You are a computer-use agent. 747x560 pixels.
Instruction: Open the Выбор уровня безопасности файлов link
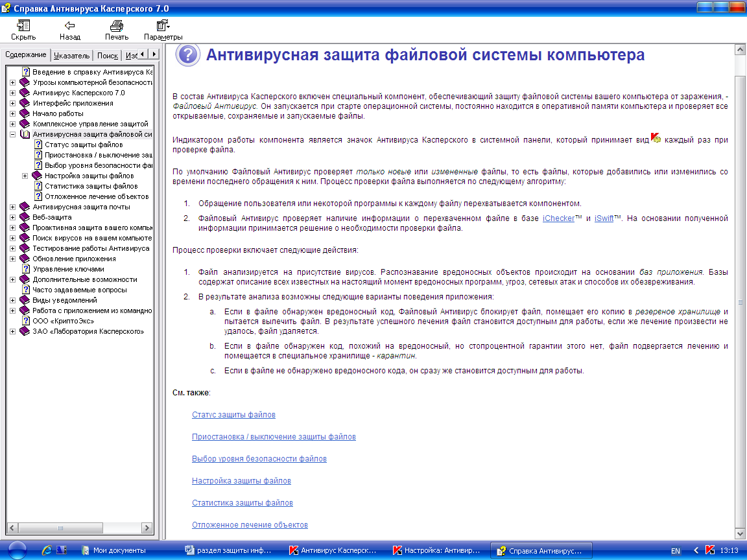coord(259,459)
